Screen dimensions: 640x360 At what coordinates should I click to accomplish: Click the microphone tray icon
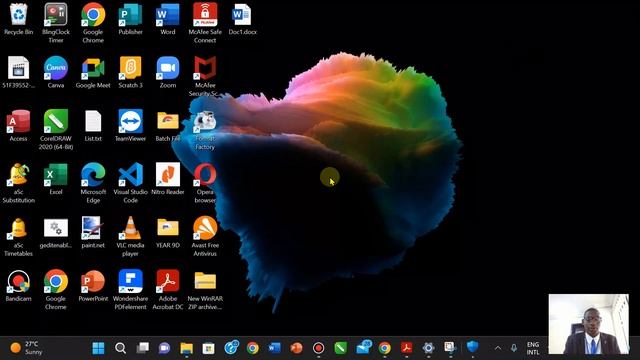click(x=514, y=348)
